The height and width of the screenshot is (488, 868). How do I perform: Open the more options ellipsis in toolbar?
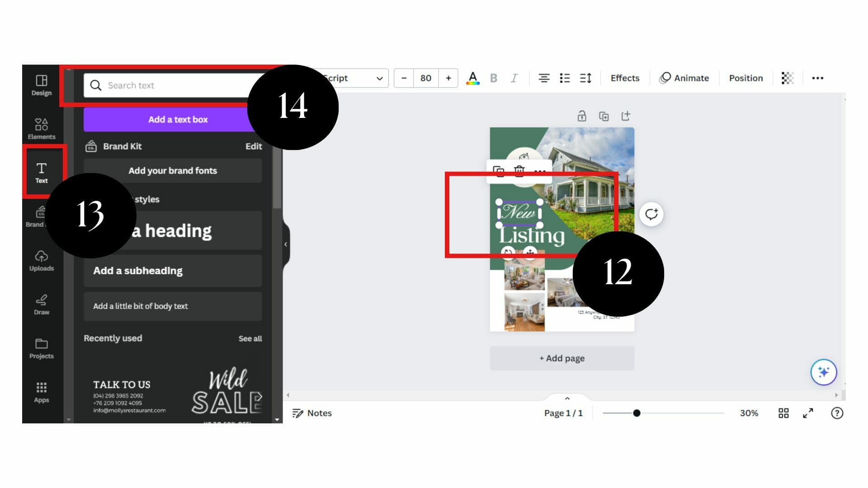click(x=817, y=78)
